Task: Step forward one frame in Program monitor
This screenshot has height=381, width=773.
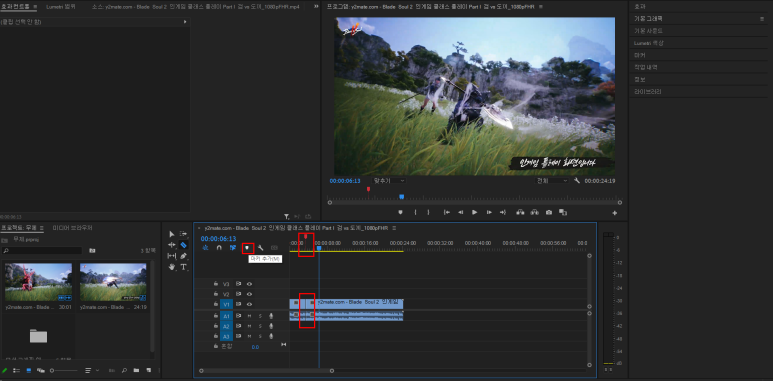Action: pyautogui.click(x=489, y=212)
